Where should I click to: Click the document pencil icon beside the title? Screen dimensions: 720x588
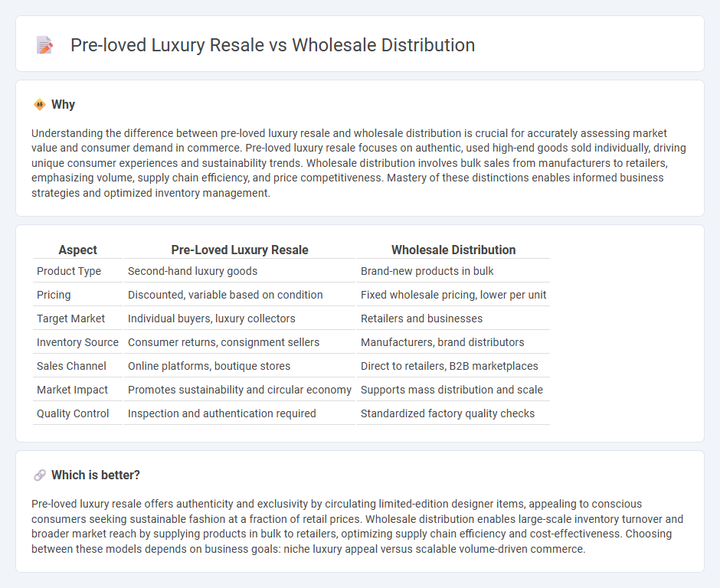pos(44,45)
